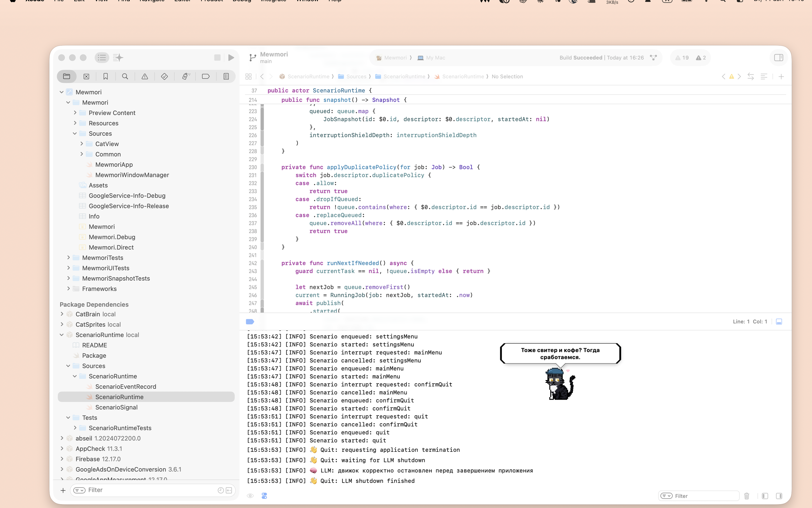Jump to the previous issue

[x=724, y=77]
